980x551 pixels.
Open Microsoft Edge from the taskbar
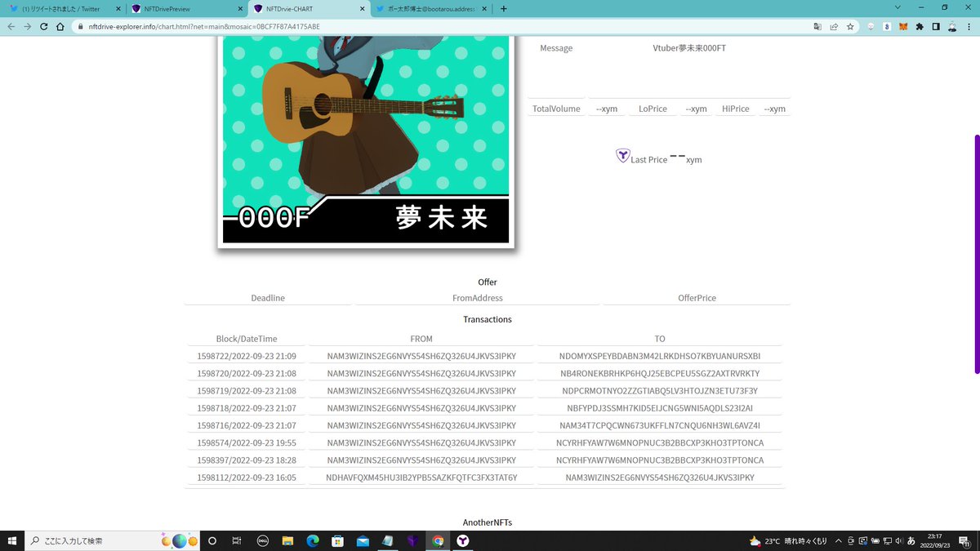pyautogui.click(x=312, y=540)
